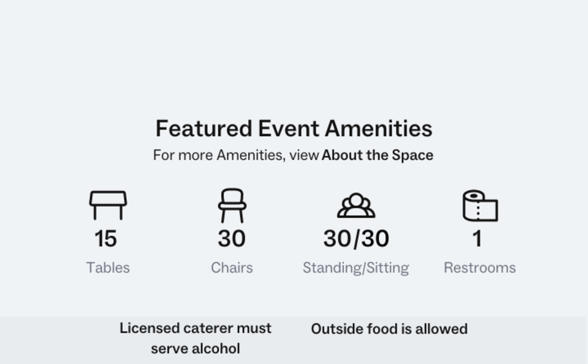Click the Chairs label
Image resolution: width=588 pixels, height=364 pixels.
[x=232, y=267]
